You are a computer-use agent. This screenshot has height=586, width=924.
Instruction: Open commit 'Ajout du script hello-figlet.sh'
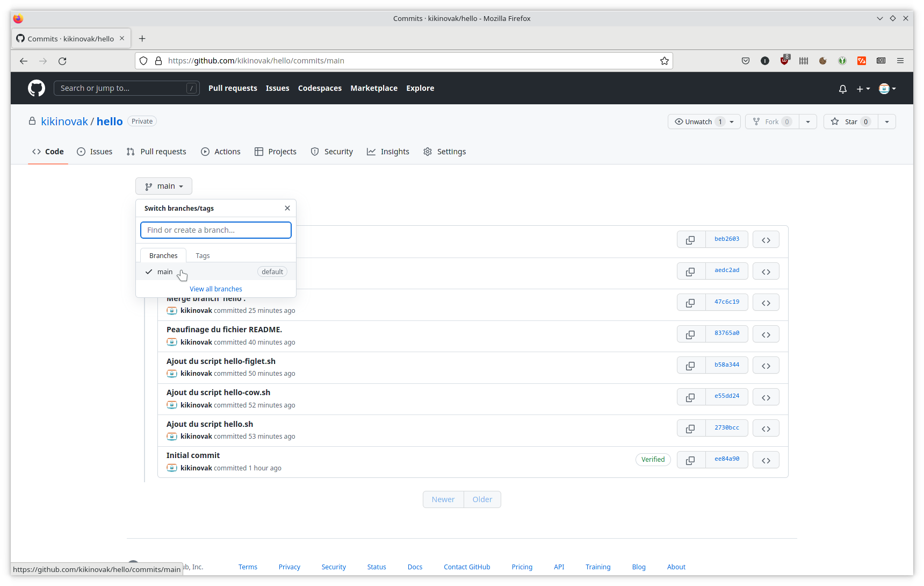(x=221, y=361)
